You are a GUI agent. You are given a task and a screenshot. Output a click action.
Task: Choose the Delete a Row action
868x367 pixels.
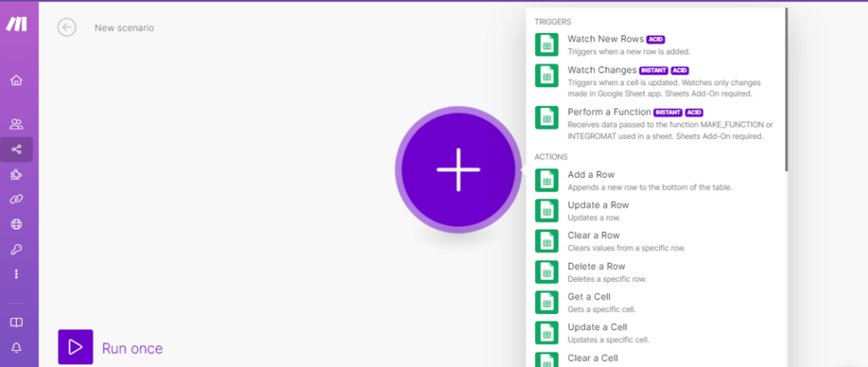point(656,273)
